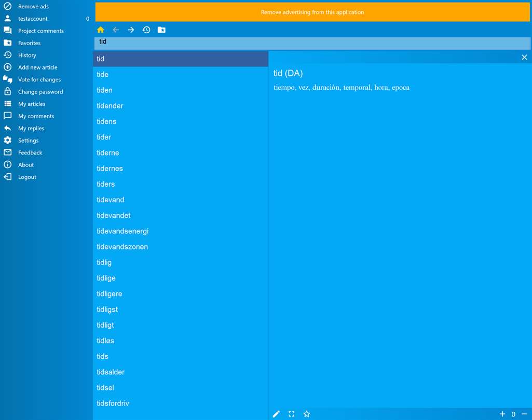Click the Remove ads circle icon
The width and height of the screenshot is (532, 420).
pos(7,6)
